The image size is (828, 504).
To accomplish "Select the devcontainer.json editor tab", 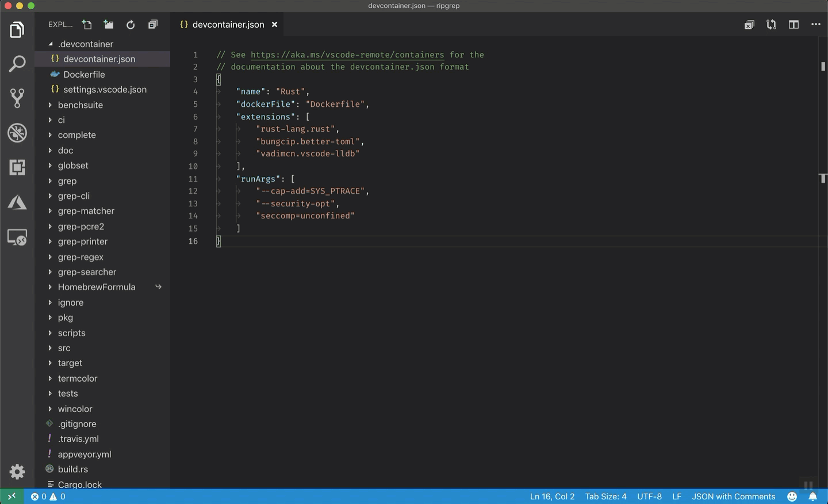I will tap(228, 25).
